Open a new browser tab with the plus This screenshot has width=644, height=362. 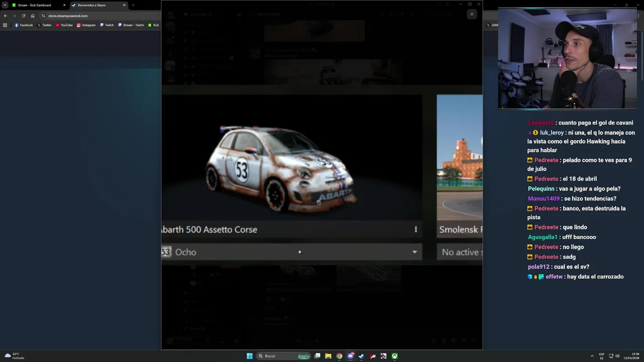(133, 5)
